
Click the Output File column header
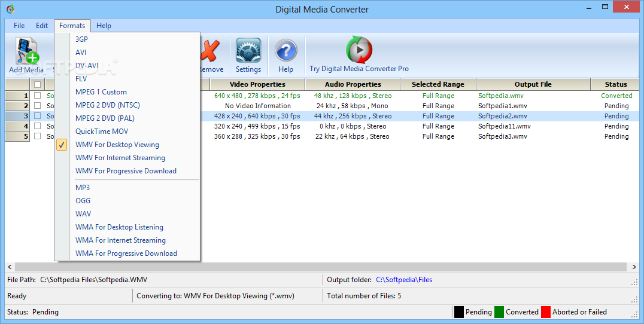point(533,84)
